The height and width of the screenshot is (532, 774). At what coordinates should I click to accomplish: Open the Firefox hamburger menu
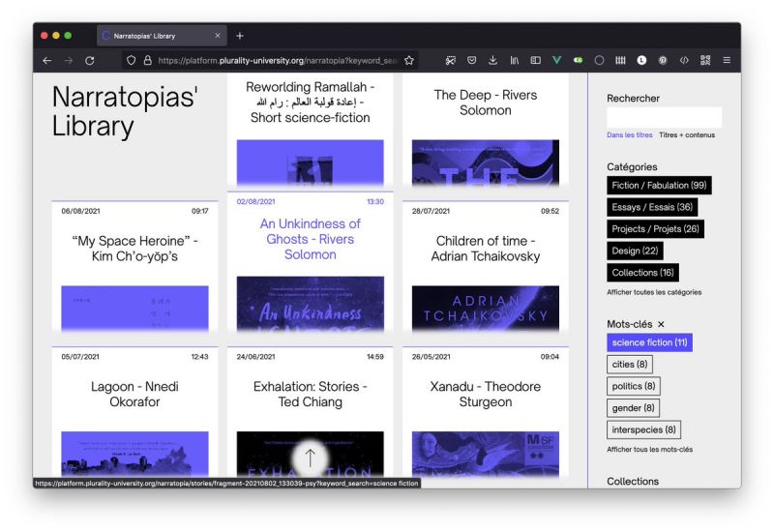pyautogui.click(x=727, y=60)
